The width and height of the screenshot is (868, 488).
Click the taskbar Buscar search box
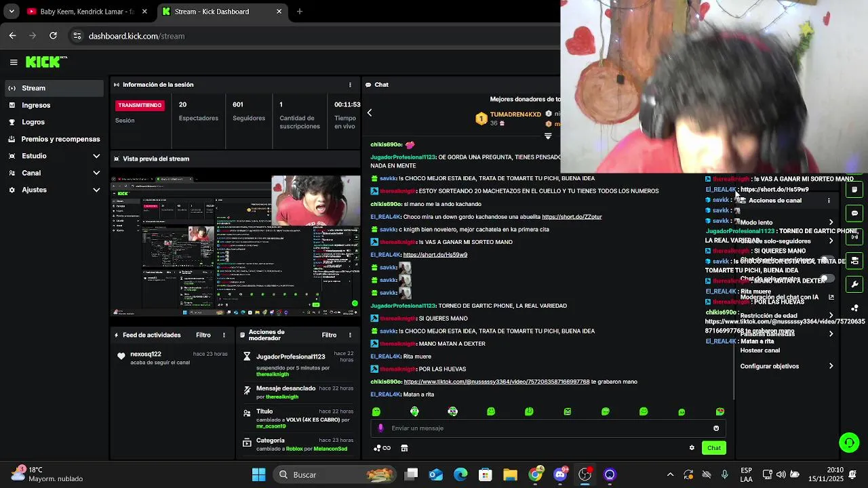pos(335,474)
